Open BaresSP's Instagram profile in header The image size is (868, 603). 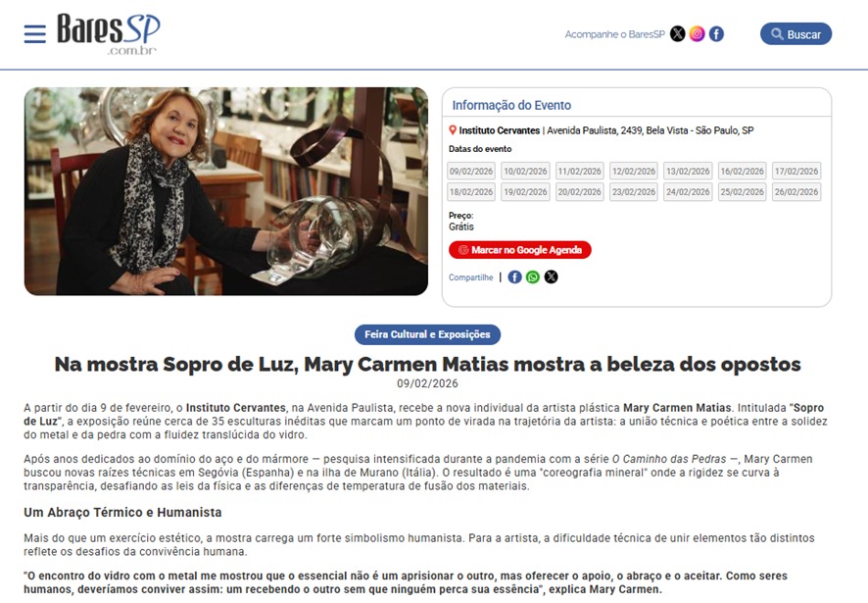pos(697,33)
